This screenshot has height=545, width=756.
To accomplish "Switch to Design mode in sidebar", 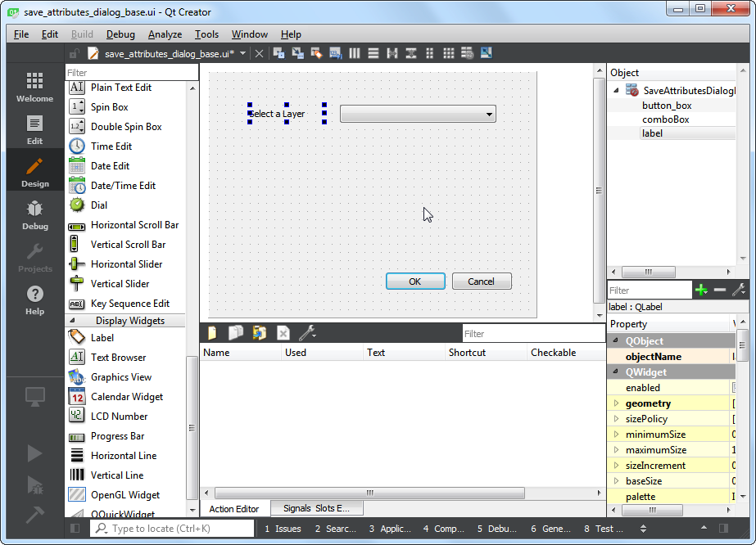I will tap(34, 173).
